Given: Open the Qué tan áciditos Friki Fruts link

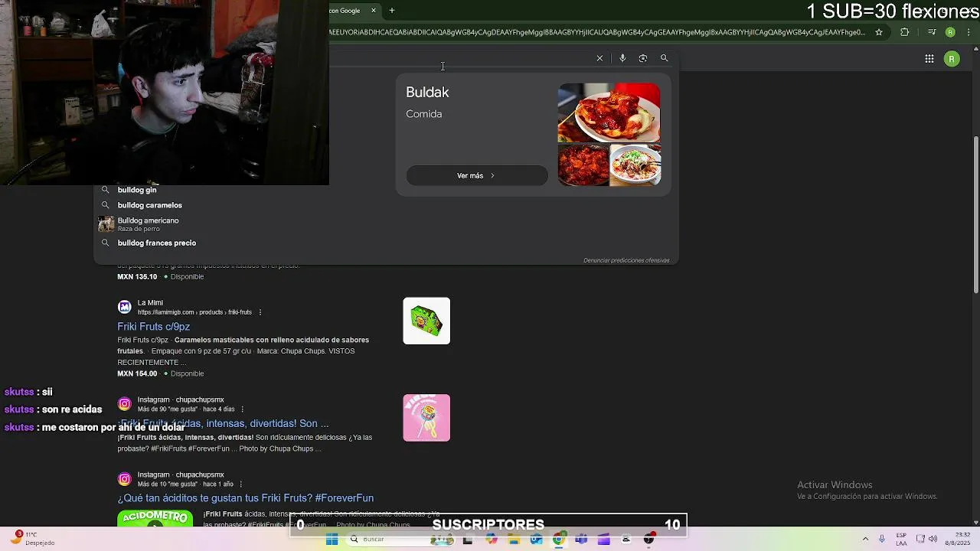Looking at the screenshot, I should point(246,498).
